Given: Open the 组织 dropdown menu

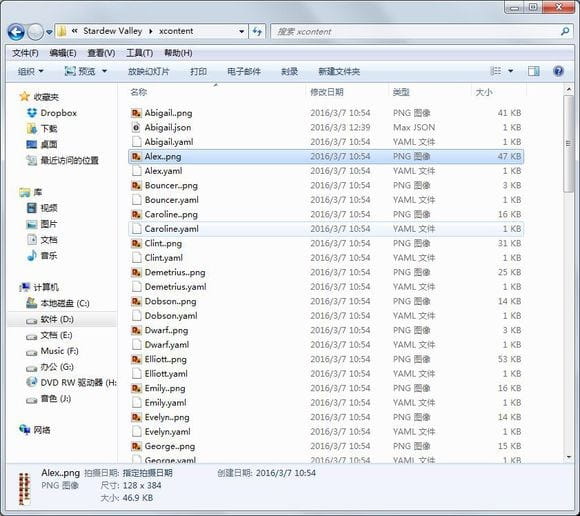Looking at the screenshot, I should point(31,71).
